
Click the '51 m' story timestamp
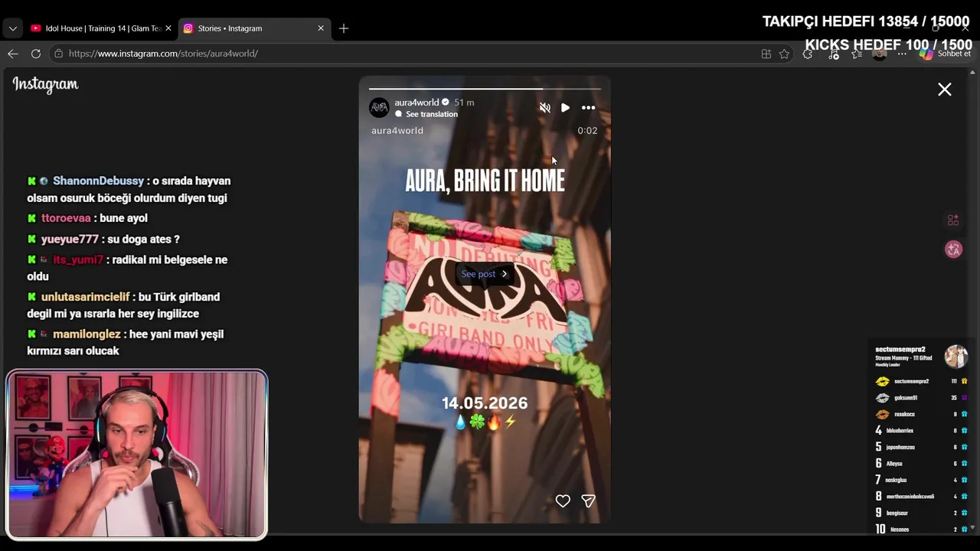click(x=464, y=103)
